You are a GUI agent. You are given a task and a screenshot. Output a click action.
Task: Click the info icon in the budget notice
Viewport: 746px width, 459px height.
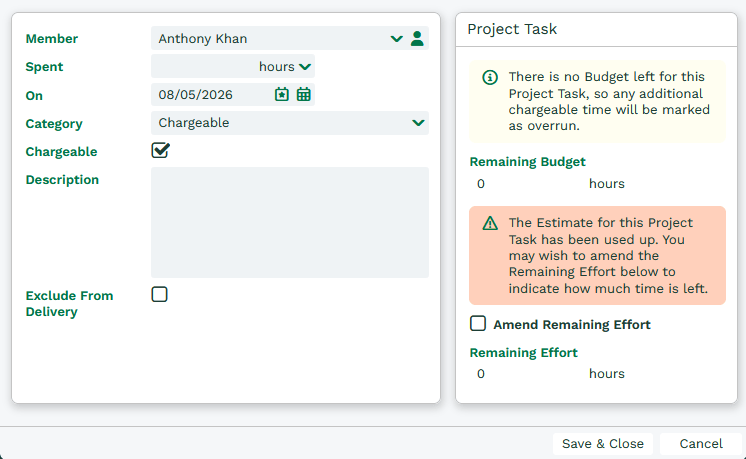pos(490,77)
